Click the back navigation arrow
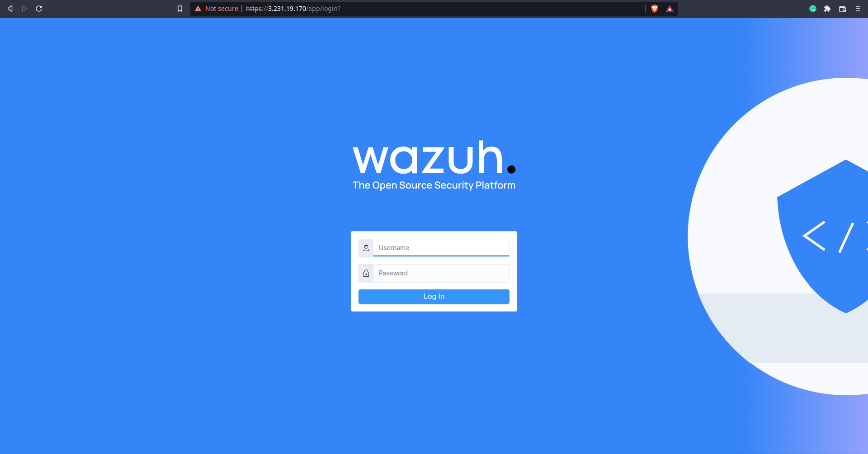 9,8
